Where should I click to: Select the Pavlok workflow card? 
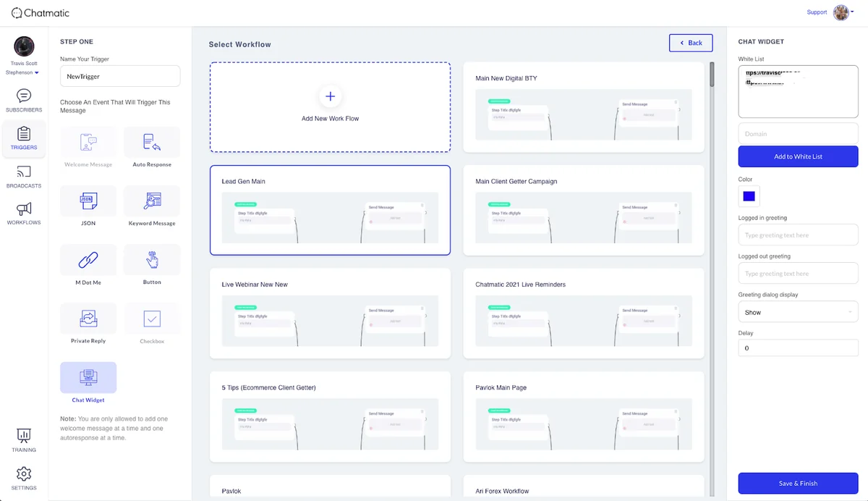(330, 487)
